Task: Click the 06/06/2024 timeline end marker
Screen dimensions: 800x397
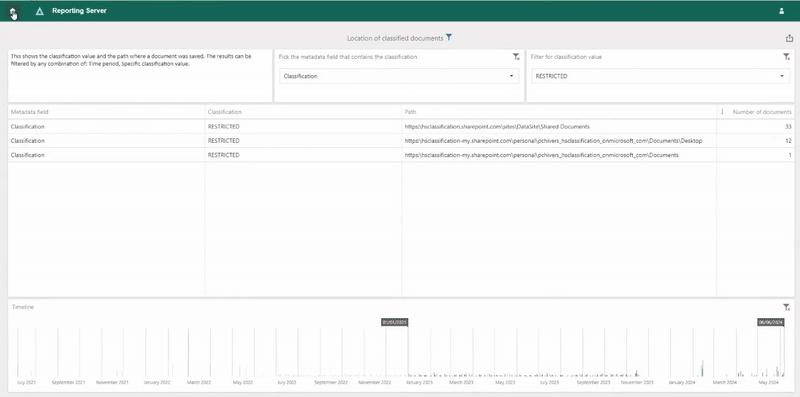Action: pos(770,322)
